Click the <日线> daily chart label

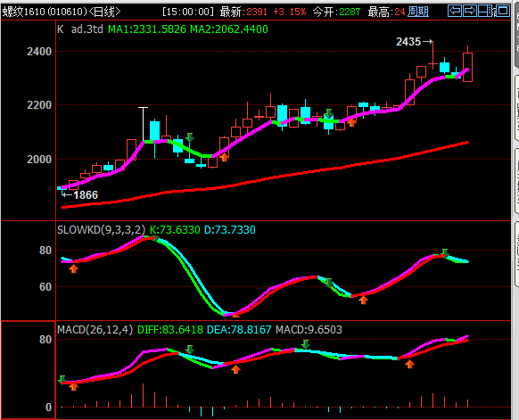coord(105,12)
